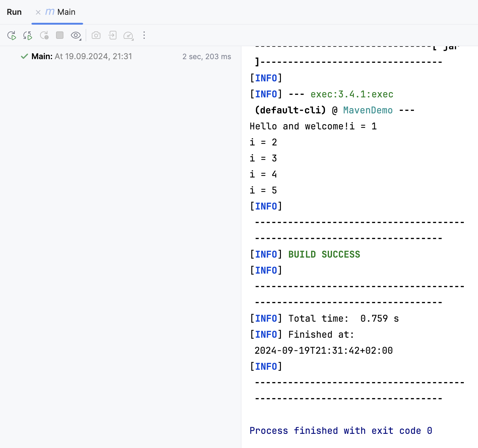Open the three-dot more options menu
Screen dimensions: 478x448
[144, 35]
